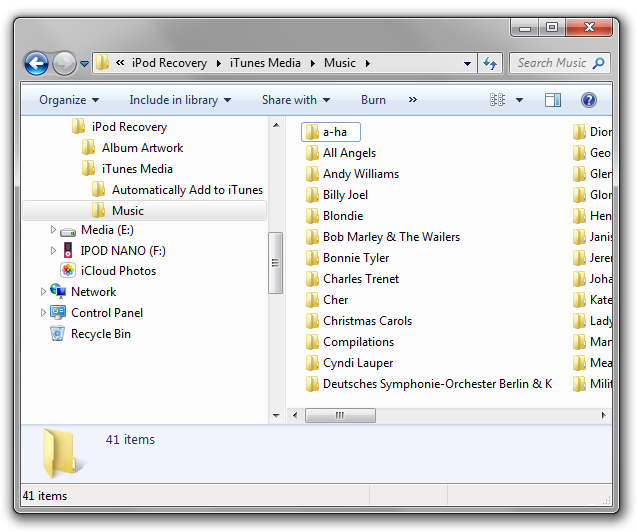Select Automatically Add to iTunes folder
Viewport: 637px width, 532px height.
pos(187,190)
